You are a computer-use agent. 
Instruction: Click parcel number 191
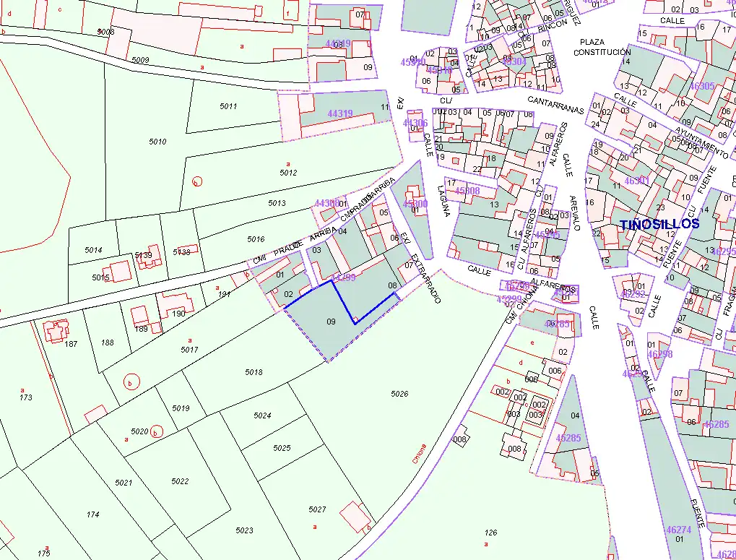point(225,294)
